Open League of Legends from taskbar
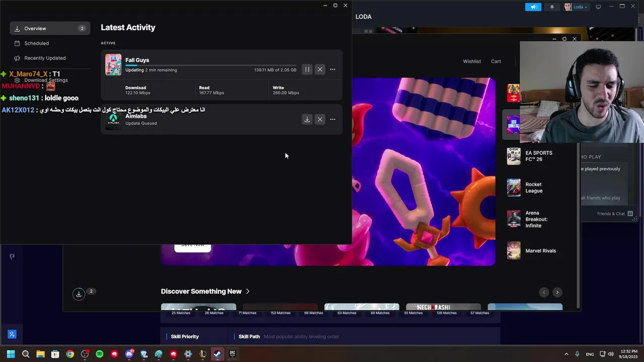Screen dimensions: 644x362 (203, 354)
